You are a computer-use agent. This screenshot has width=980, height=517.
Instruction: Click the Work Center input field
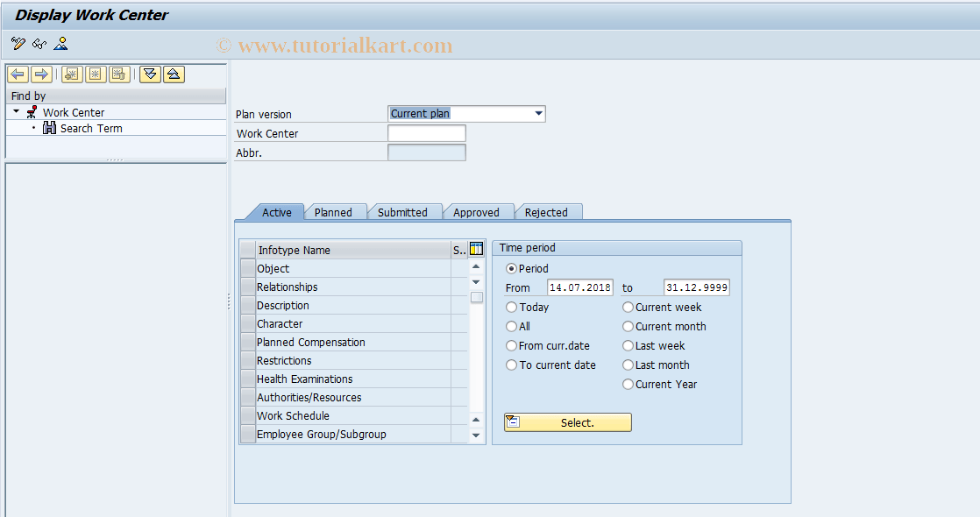(427, 133)
